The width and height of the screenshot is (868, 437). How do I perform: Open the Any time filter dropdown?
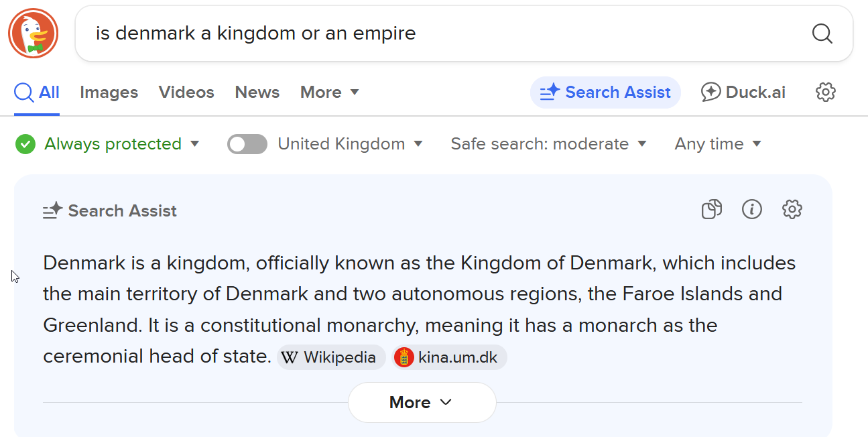718,144
